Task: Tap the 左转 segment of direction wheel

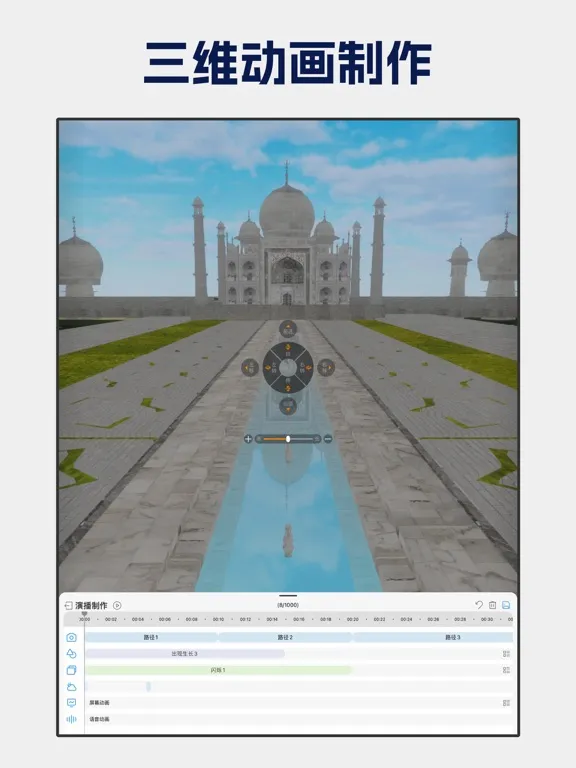Action: 271,367
